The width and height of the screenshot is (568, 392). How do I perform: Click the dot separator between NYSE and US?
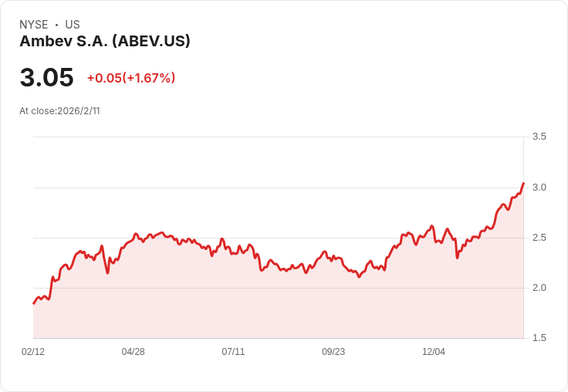click(56, 25)
